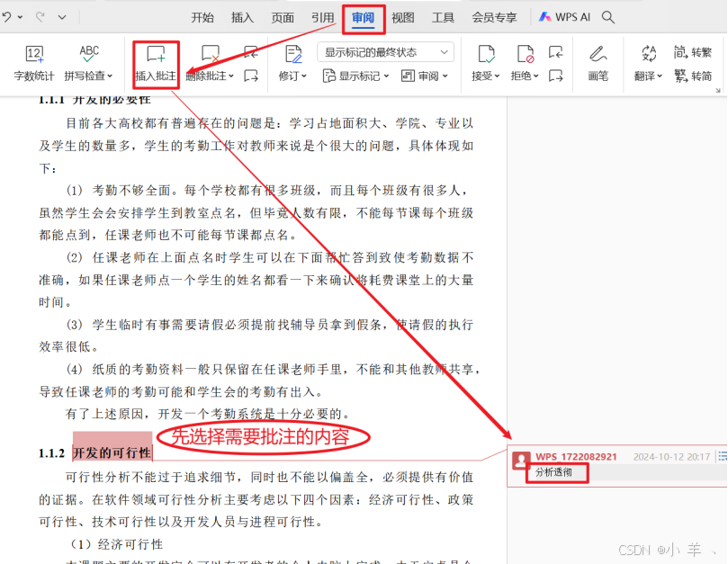Screen dimensions: 728x564
Task: Toggle 修订 track changes icon
Action: point(293,54)
